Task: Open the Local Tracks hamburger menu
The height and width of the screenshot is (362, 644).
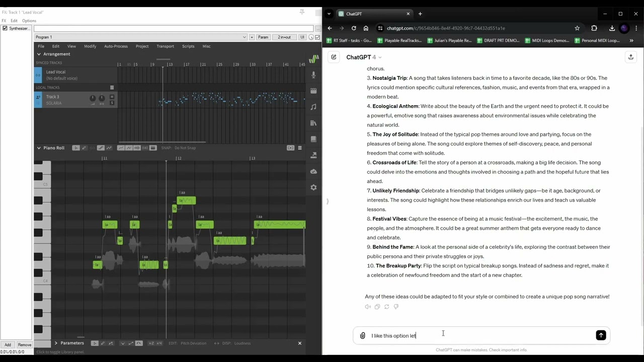Action: point(112,87)
